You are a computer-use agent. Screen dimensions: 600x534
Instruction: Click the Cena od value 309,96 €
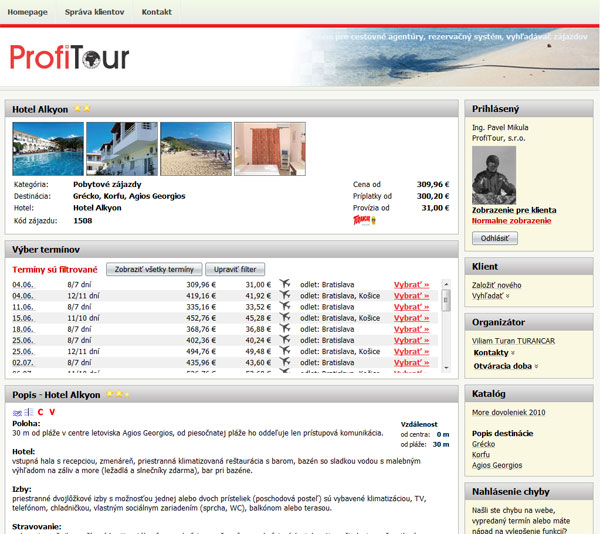[x=433, y=184]
